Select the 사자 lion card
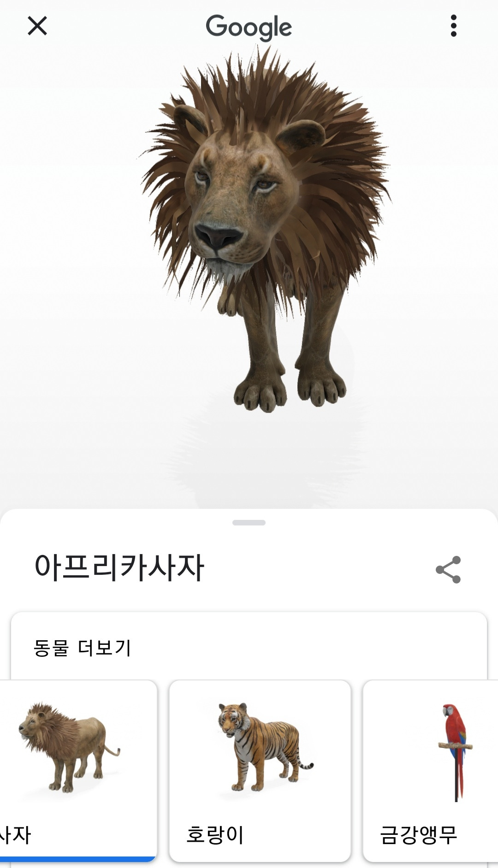The height and width of the screenshot is (868, 498). pyautogui.click(x=78, y=771)
